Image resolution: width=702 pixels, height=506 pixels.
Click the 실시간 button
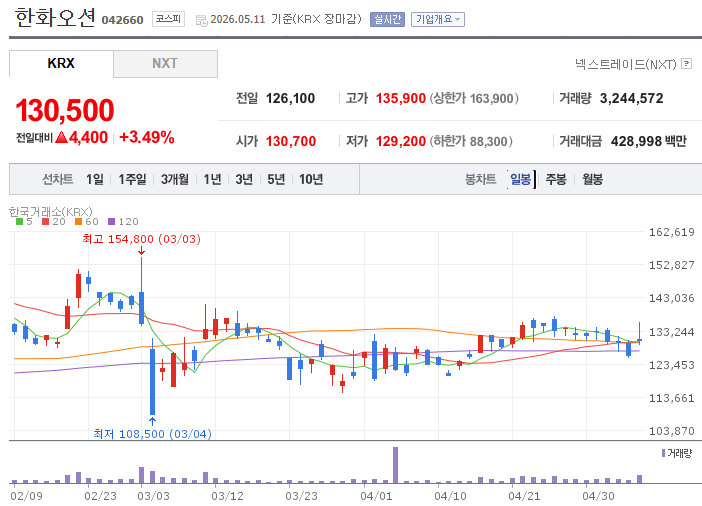tap(387, 19)
